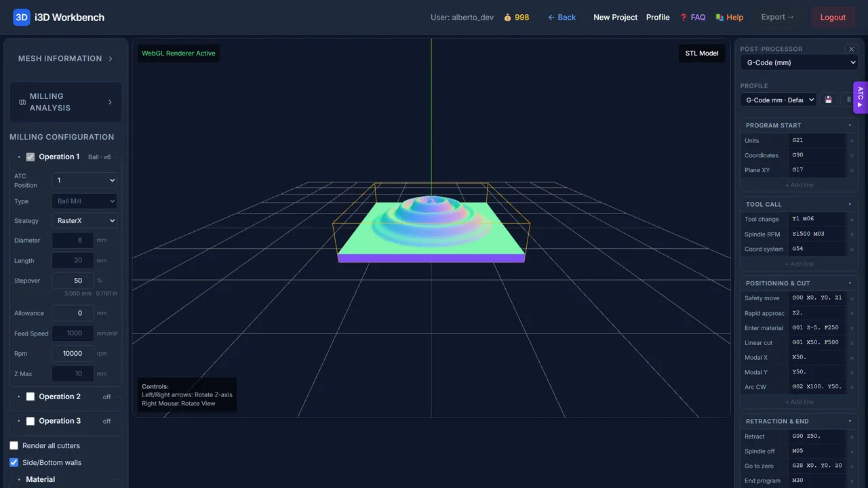The width and height of the screenshot is (868, 488).
Task: Check Render all cutters
Action: (14, 446)
